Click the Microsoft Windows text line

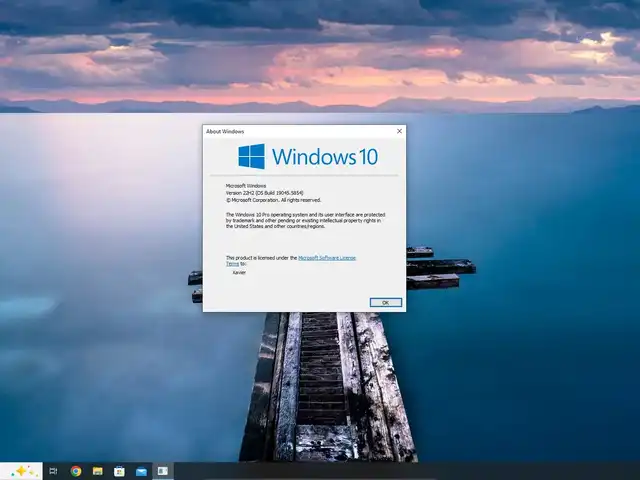pos(246,185)
